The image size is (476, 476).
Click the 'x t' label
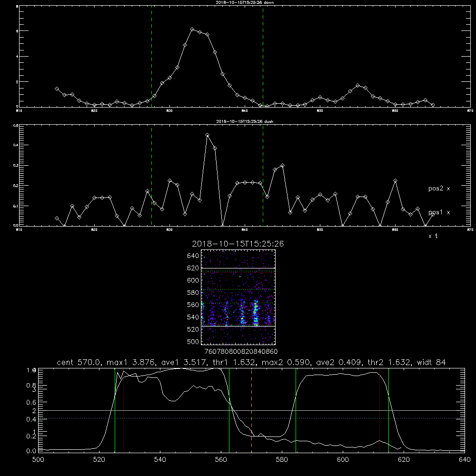[x=433, y=236]
